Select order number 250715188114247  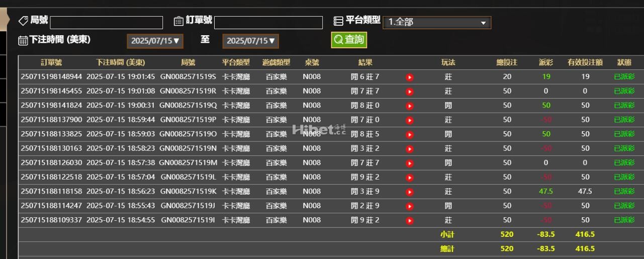(x=51, y=206)
